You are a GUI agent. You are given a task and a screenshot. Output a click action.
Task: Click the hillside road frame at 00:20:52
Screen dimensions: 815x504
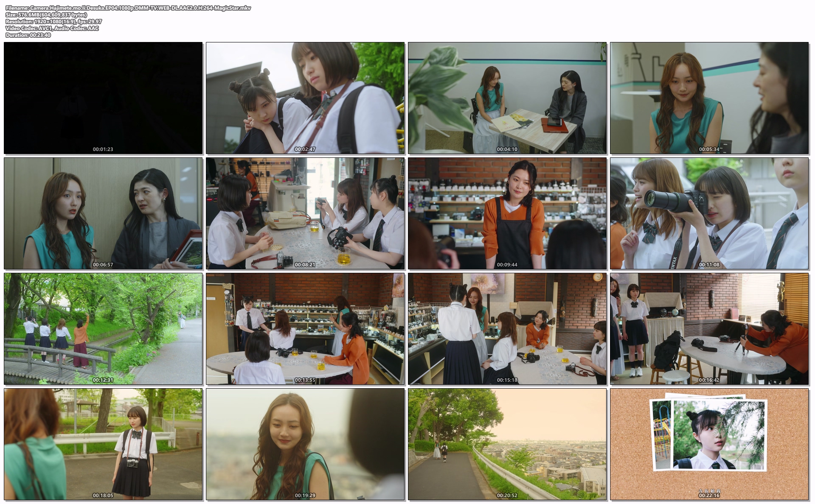pos(507,444)
